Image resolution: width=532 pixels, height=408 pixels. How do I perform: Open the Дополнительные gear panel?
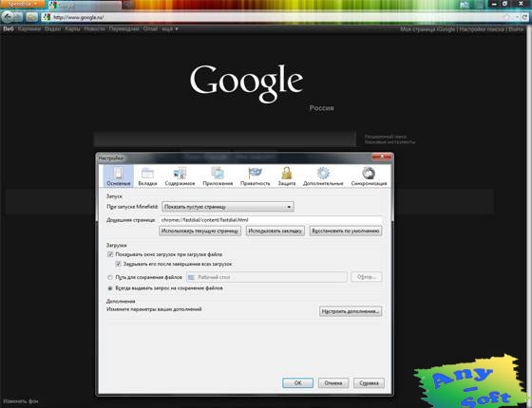323,176
